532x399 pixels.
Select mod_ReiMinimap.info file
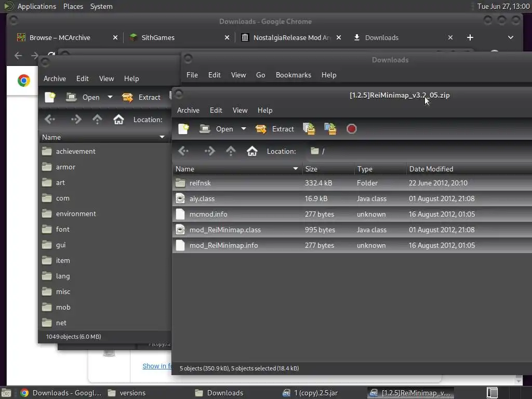tap(352, 246)
